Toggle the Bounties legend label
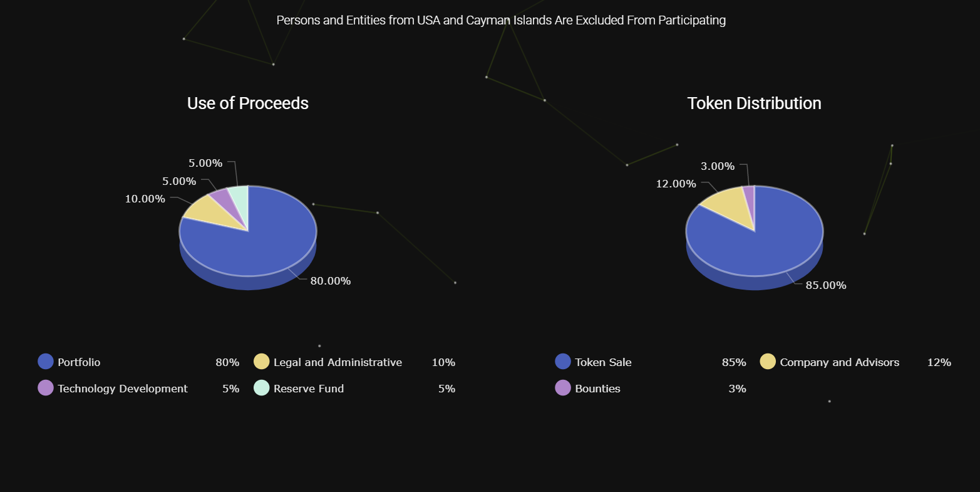 click(x=597, y=389)
